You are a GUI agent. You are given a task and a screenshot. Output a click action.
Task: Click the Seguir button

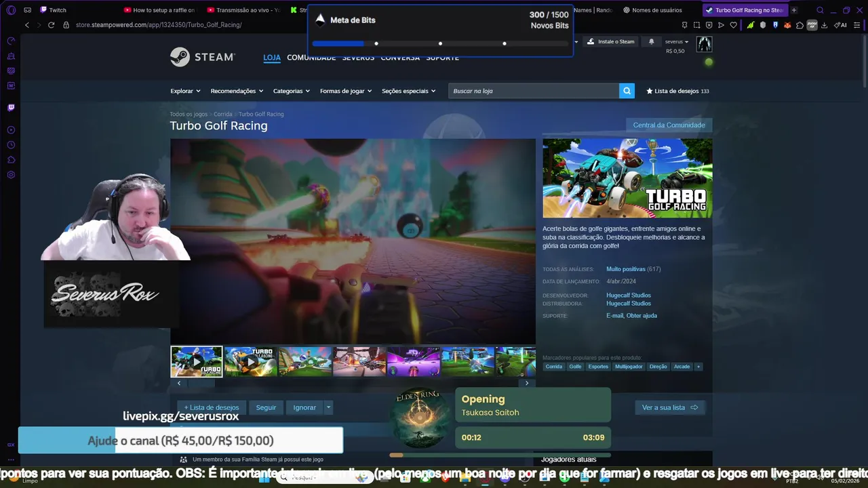[x=266, y=407]
